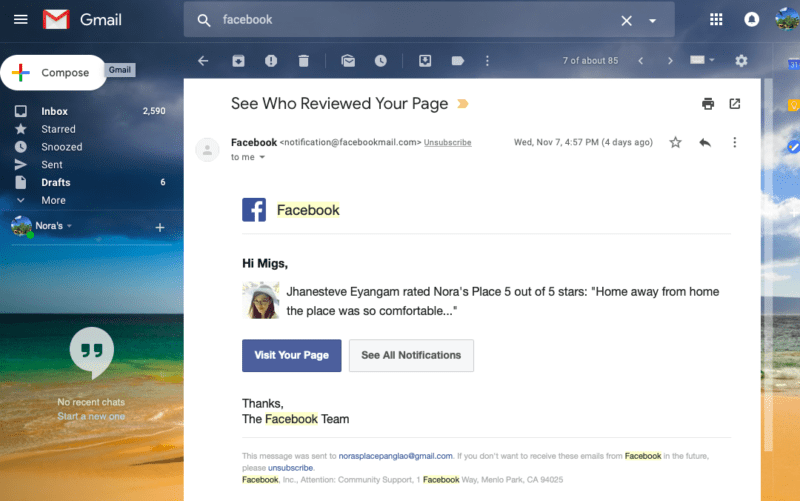Open the Starred folder
800x501 pixels.
(58, 129)
